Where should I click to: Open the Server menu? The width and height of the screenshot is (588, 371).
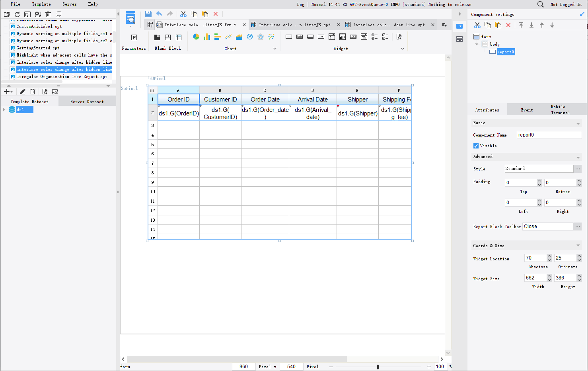coord(69,4)
